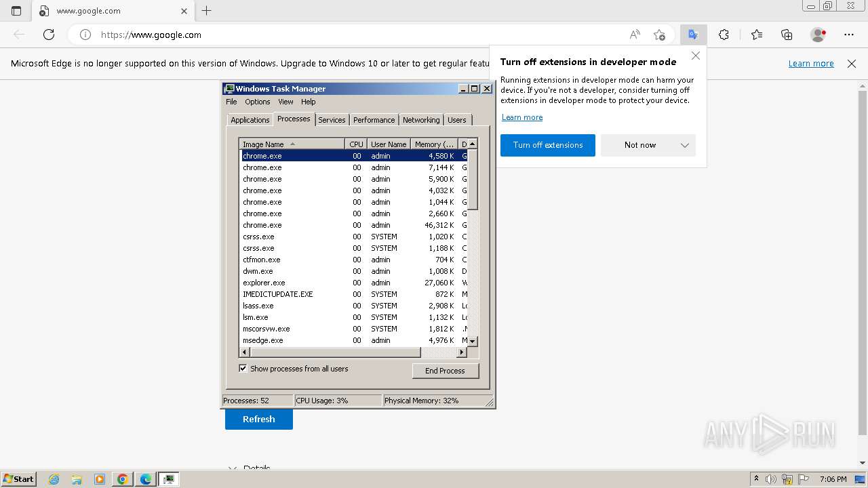This screenshot has width=868, height=488.
Task: Open Google Chrome taskbar icon
Action: tap(123, 479)
